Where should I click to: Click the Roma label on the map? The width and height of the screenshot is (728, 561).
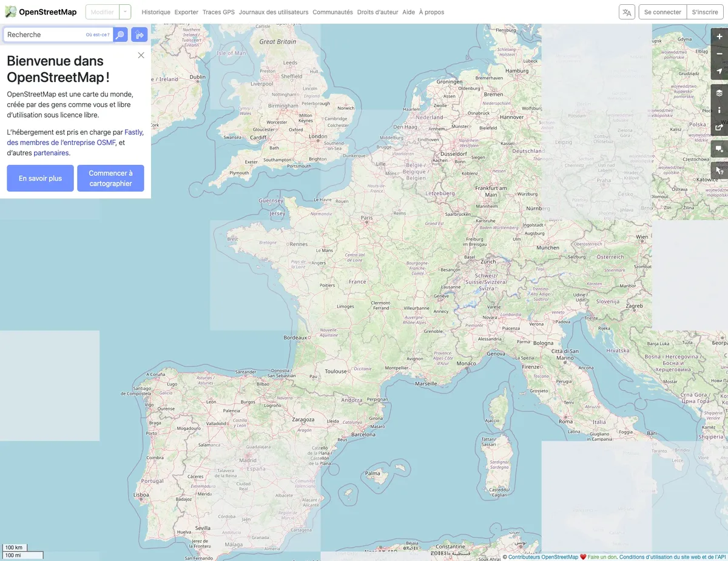click(x=565, y=422)
